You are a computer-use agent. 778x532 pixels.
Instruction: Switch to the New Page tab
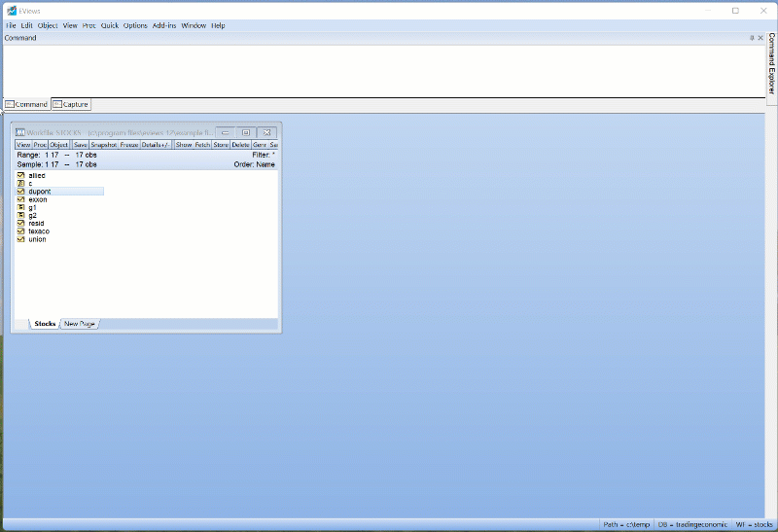[80, 324]
